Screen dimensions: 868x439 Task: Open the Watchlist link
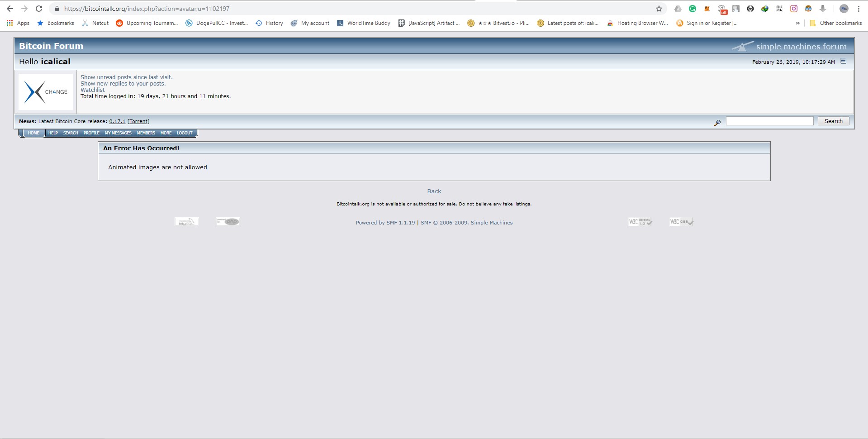click(x=93, y=90)
